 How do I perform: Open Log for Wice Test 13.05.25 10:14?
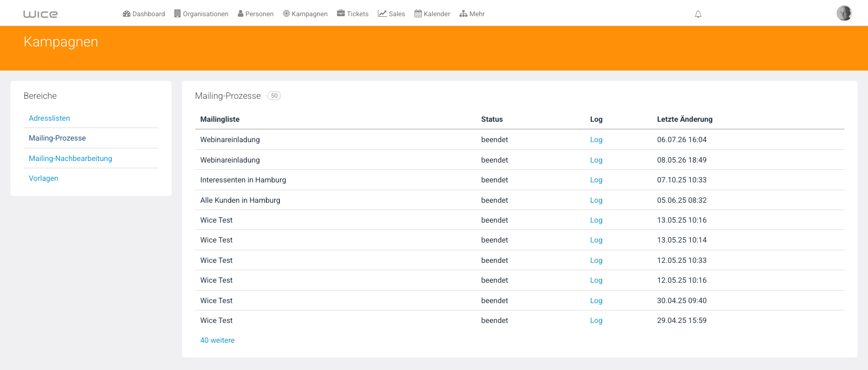pos(596,240)
